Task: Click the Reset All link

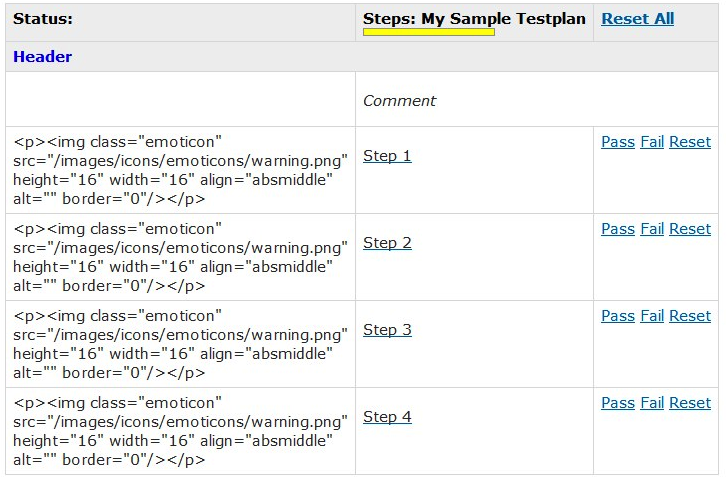Action: pyautogui.click(x=637, y=19)
